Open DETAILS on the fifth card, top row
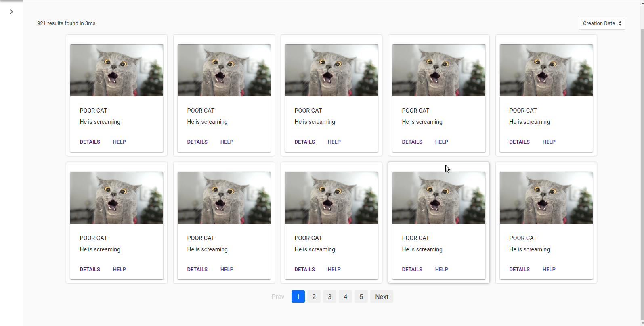Image resolution: width=644 pixels, height=326 pixels. [520, 142]
